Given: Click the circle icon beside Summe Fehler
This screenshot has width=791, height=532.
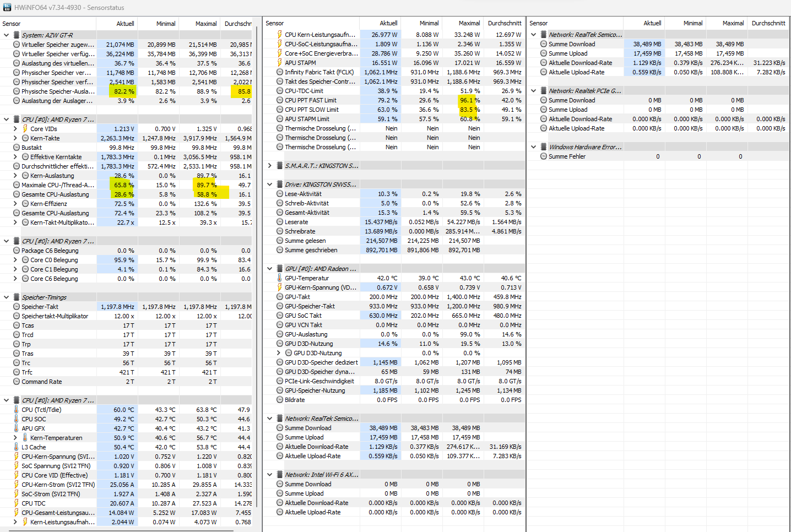Looking at the screenshot, I should 544,156.
